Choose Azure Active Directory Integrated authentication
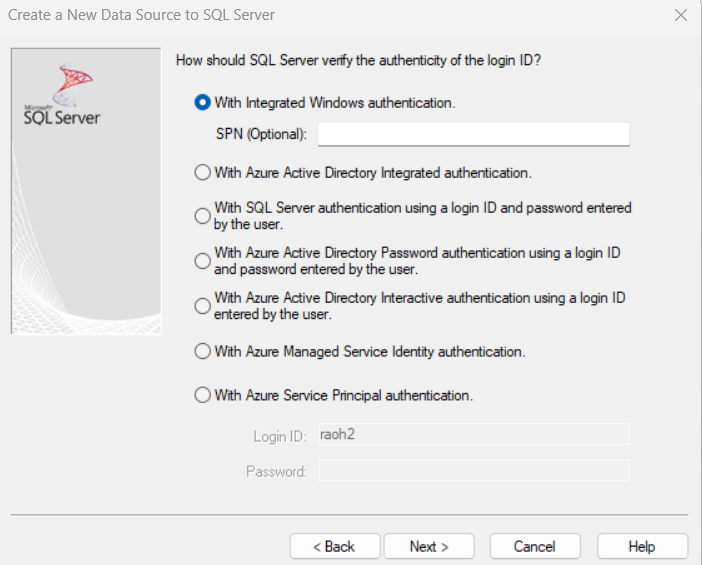Viewport: 702px width, 565px height. (x=203, y=173)
